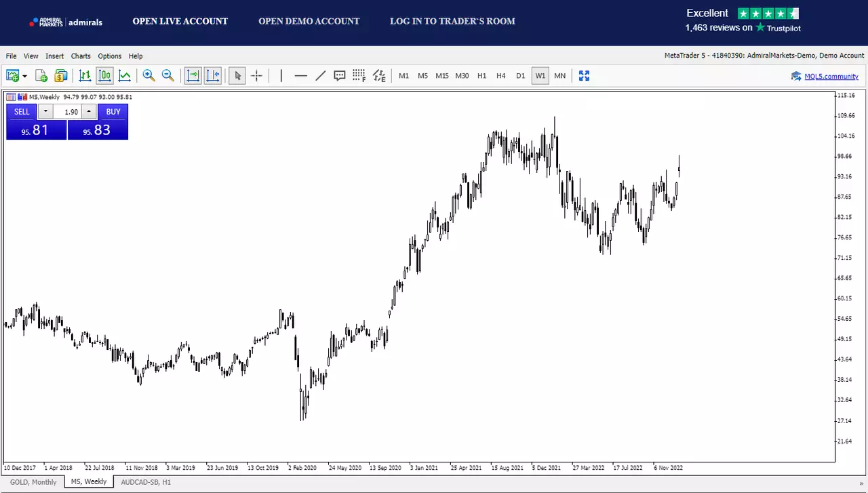This screenshot has width=868, height=493.
Task: Click the 15 Aug 2021 date label
Action: tap(506, 468)
